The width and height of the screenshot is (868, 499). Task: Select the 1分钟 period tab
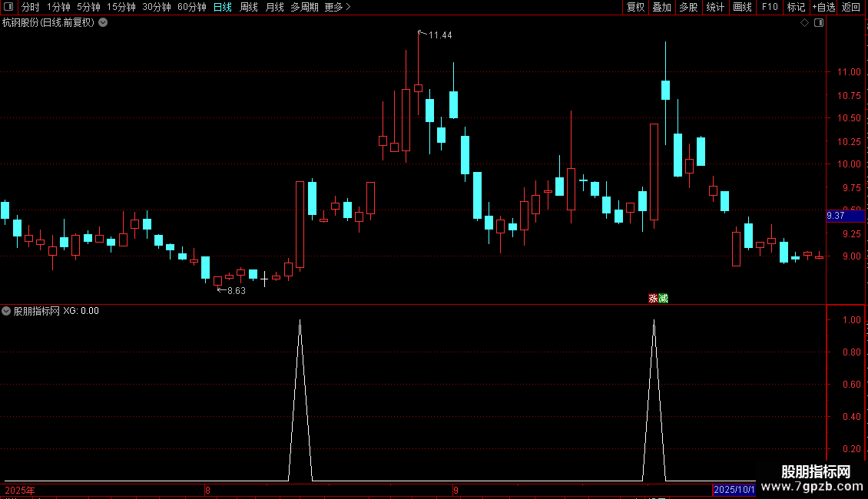coord(58,7)
